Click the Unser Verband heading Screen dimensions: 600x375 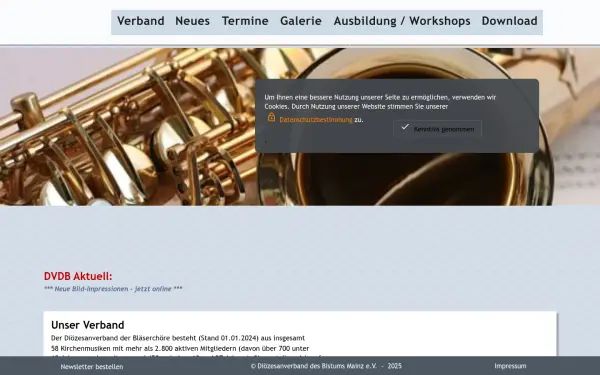(x=88, y=325)
